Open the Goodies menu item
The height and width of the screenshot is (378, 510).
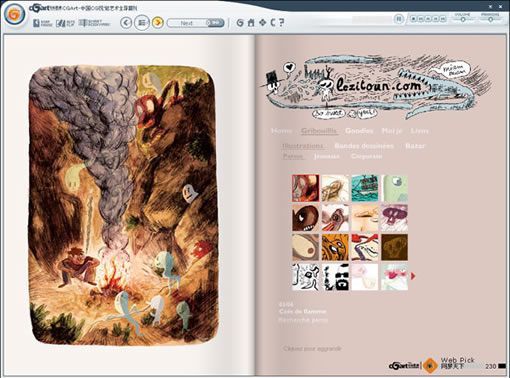359,131
